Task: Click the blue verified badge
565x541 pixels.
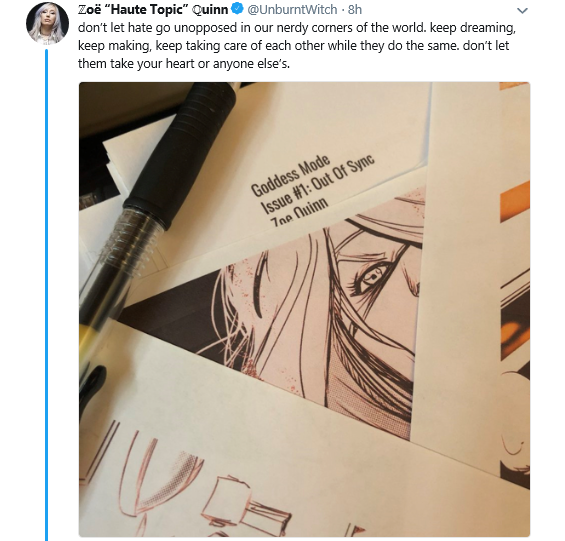Action: [237, 9]
